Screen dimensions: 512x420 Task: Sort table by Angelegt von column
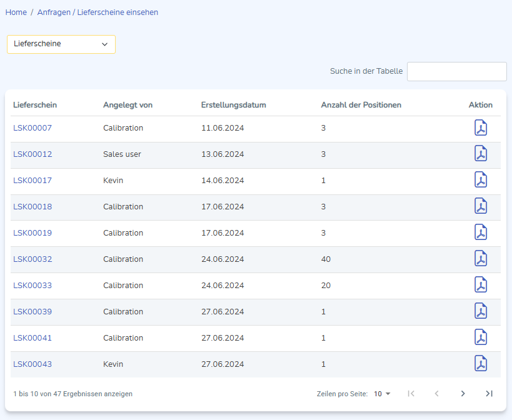pos(128,105)
